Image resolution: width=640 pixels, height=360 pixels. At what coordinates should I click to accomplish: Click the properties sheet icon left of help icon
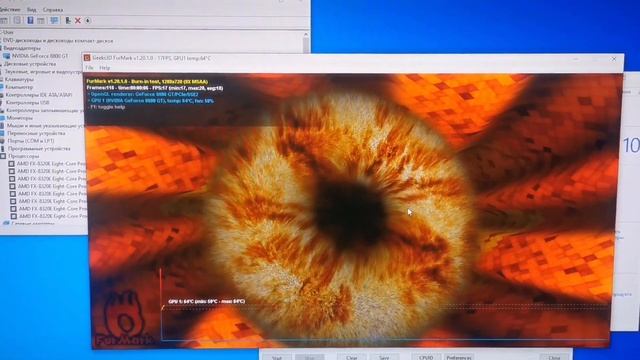click(17, 20)
